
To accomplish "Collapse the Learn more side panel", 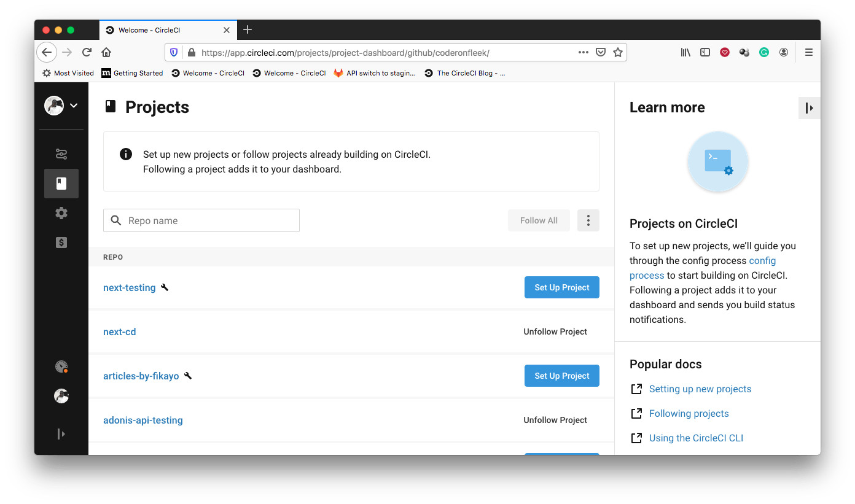I will [810, 107].
